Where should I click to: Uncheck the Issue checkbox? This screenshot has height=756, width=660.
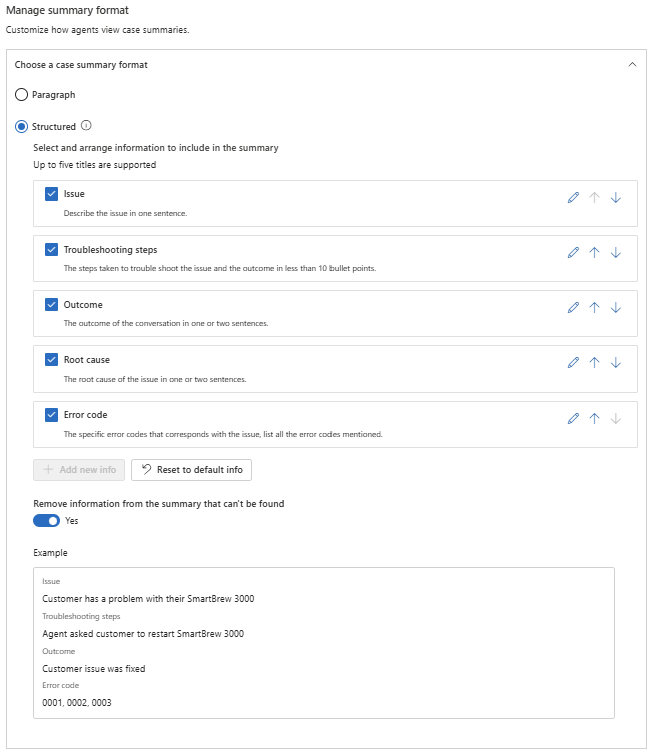click(x=51, y=194)
